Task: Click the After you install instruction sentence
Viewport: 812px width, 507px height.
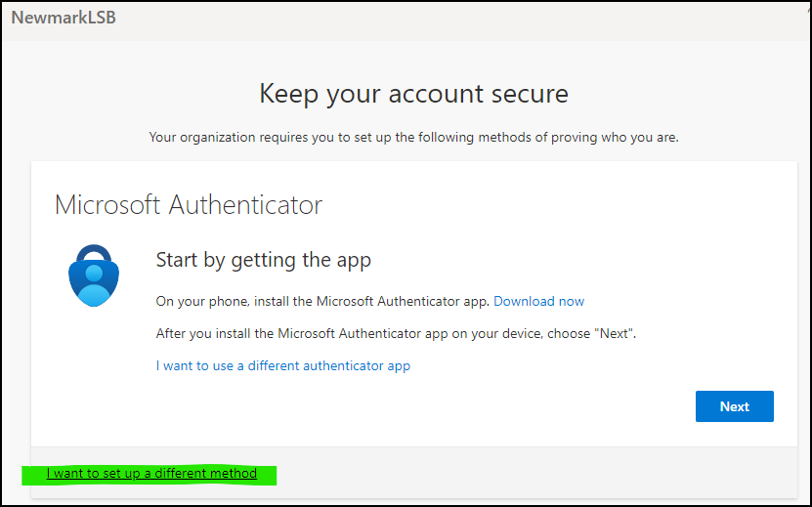Action: (x=396, y=333)
